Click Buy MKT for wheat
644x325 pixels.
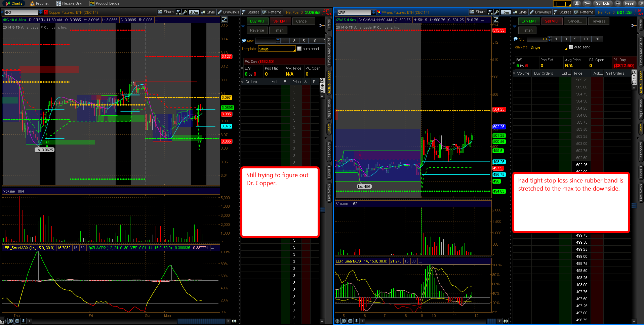(x=529, y=21)
